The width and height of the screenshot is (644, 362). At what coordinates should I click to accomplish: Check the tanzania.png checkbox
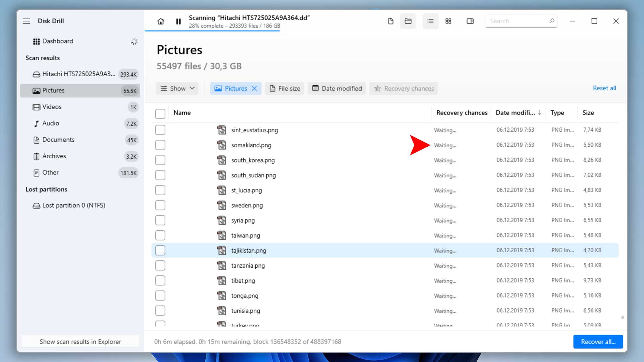tap(160, 265)
